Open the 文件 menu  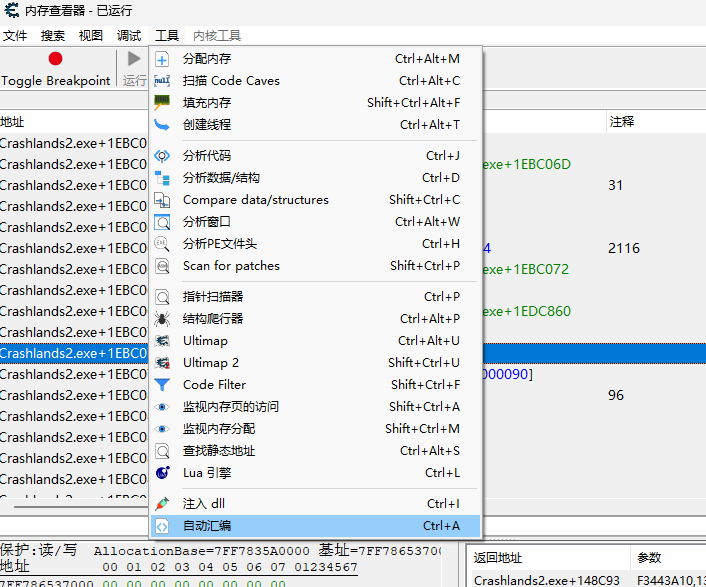[15, 36]
